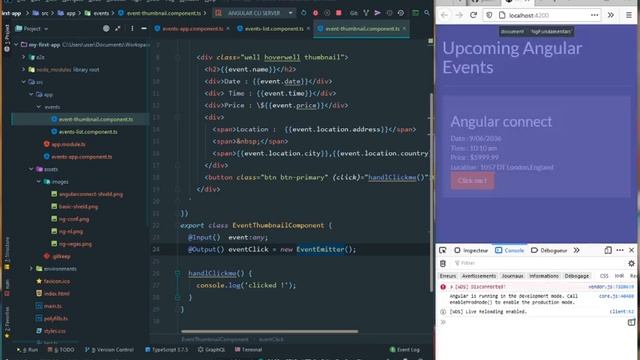Open the vendor.js source link in console
This screenshot has height=360, width=640.
611,287
